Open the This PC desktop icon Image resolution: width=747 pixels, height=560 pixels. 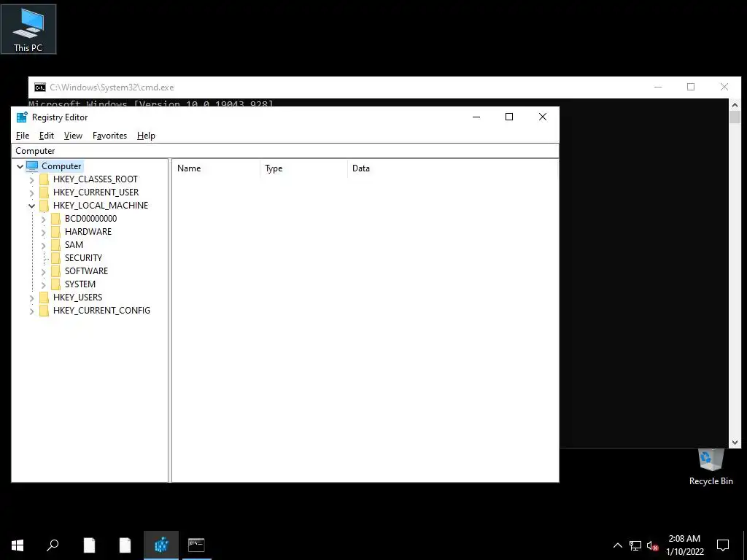coord(28,29)
